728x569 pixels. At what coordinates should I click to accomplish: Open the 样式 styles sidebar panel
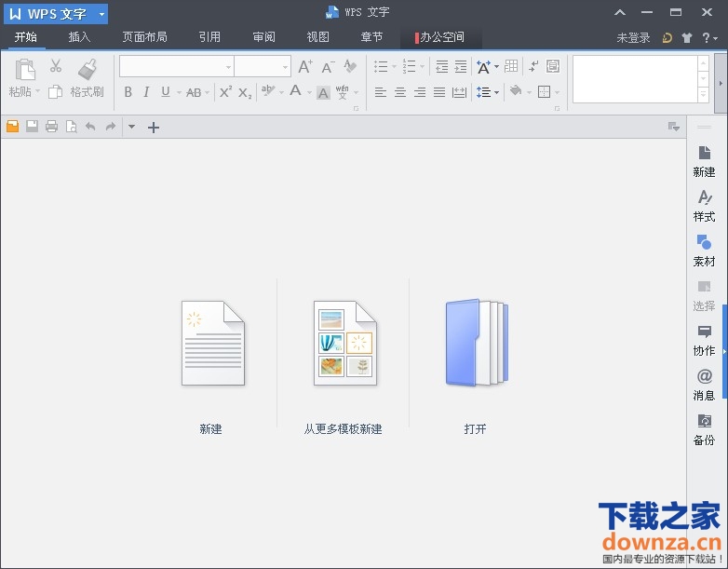tap(704, 205)
